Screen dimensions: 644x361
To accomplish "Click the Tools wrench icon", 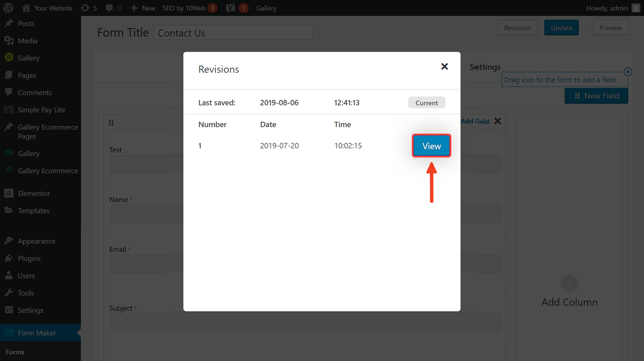I will point(9,293).
